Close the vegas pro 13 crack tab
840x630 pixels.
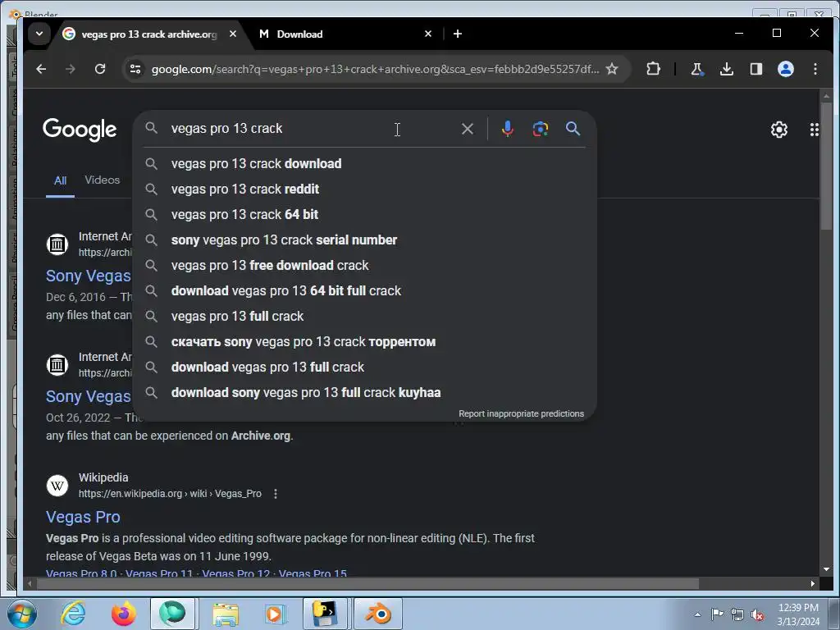[232, 34]
